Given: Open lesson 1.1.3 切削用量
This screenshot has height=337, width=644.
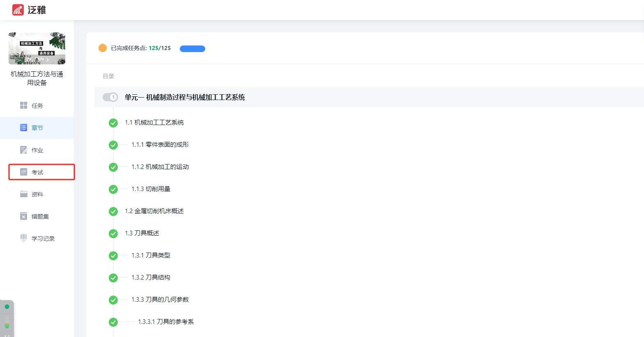Looking at the screenshot, I should coord(151,189).
